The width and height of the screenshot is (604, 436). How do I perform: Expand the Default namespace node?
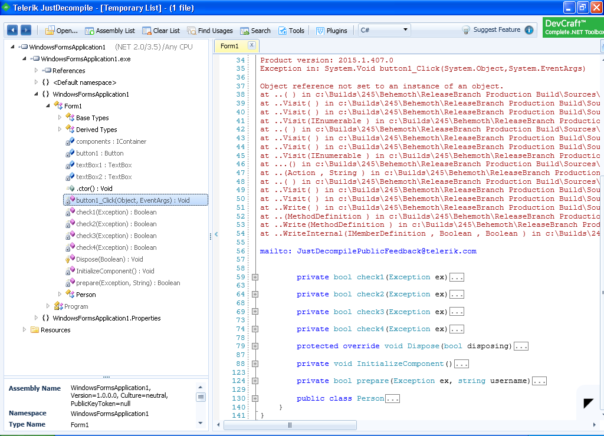point(36,82)
